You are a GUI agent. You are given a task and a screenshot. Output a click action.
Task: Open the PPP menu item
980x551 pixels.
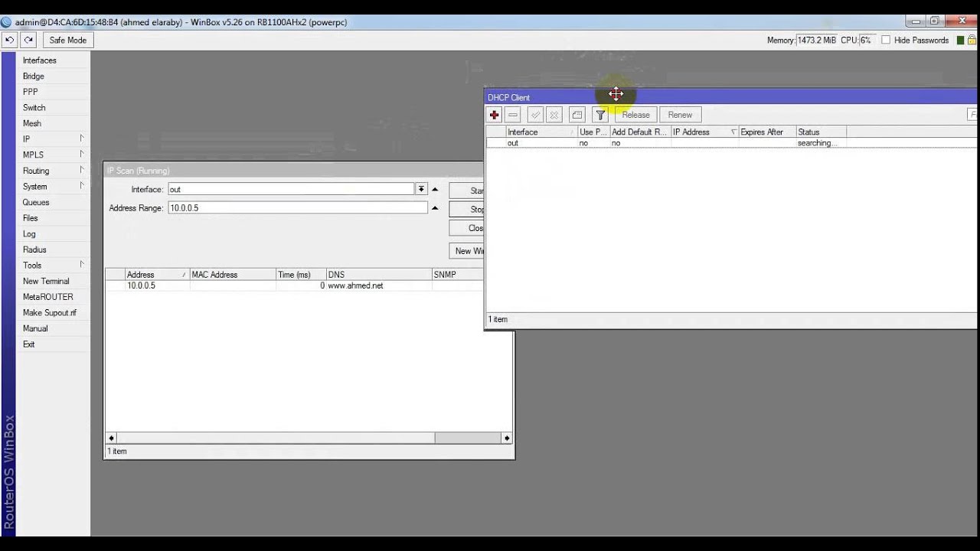pyautogui.click(x=54, y=92)
